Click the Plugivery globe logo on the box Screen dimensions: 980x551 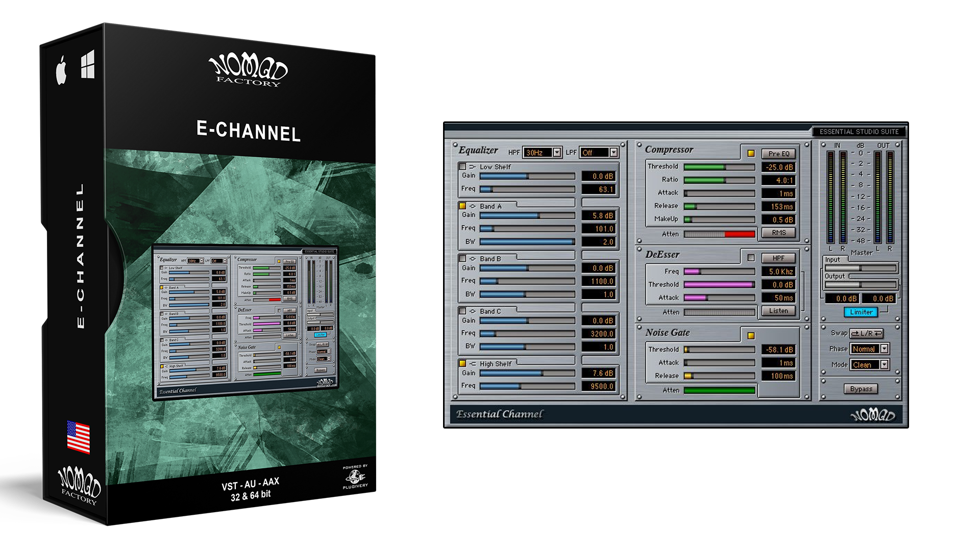tap(355, 477)
